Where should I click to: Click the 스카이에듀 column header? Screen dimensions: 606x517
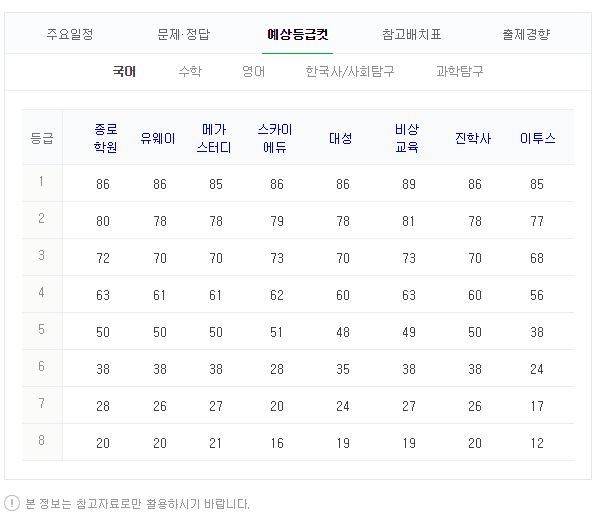click(x=278, y=138)
